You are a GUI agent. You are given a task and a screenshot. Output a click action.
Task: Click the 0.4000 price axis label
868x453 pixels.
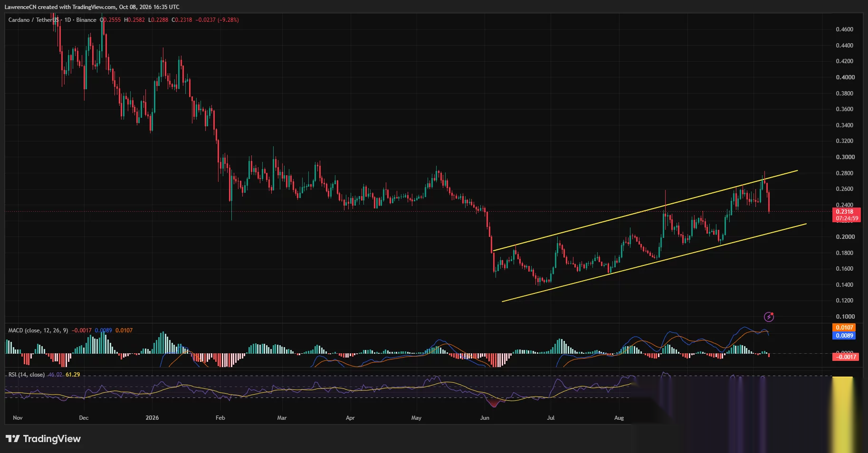pos(845,77)
